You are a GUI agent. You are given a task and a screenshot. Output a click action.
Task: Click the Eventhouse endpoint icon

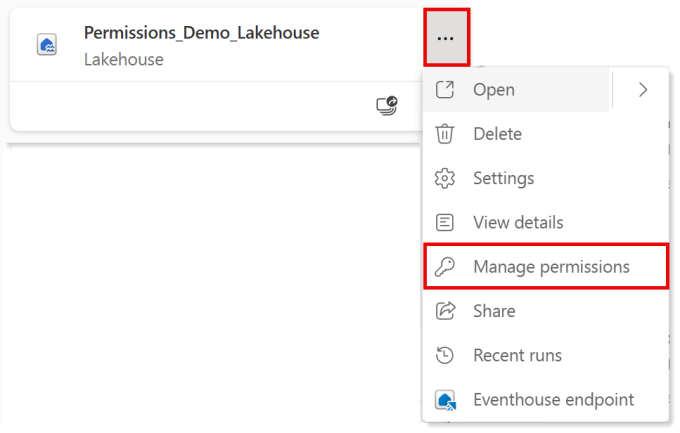point(445,400)
